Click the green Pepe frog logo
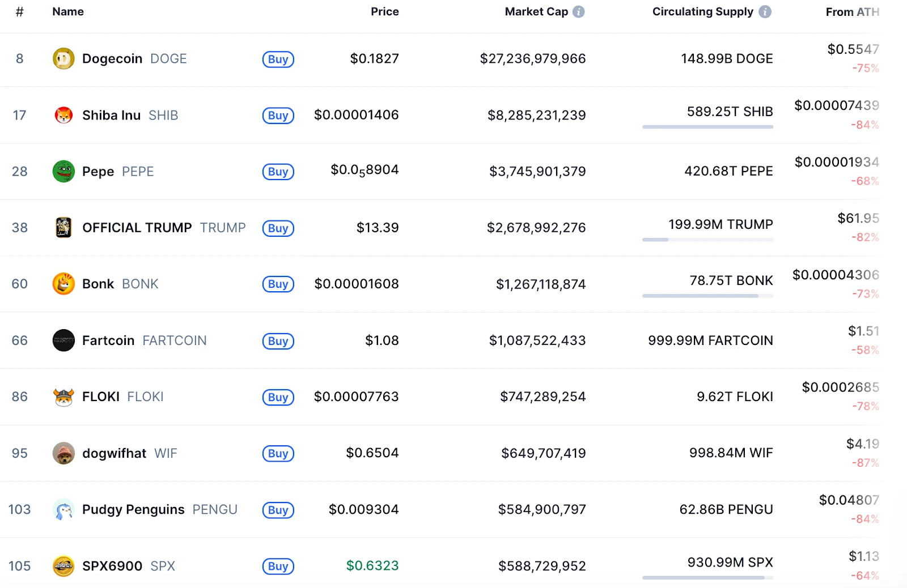This screenshot has width=907, height=588. click(63, 171)
